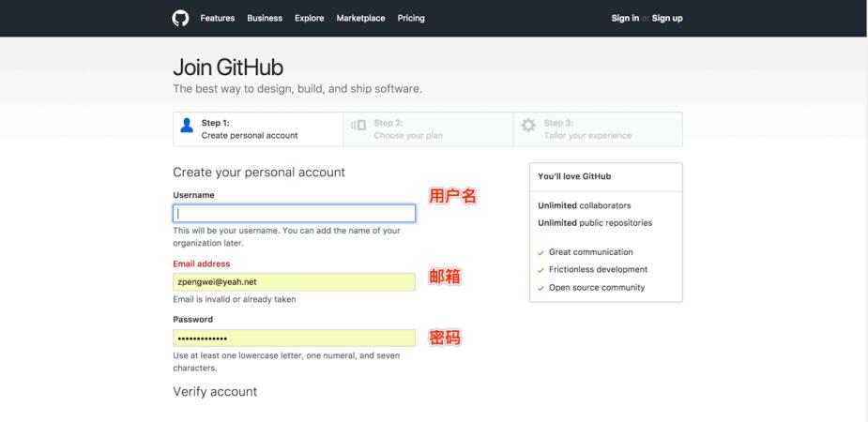Click 'Great communication' text
Image resolution: width=868 pixels, height=422 pixels.
click(590, 252)
